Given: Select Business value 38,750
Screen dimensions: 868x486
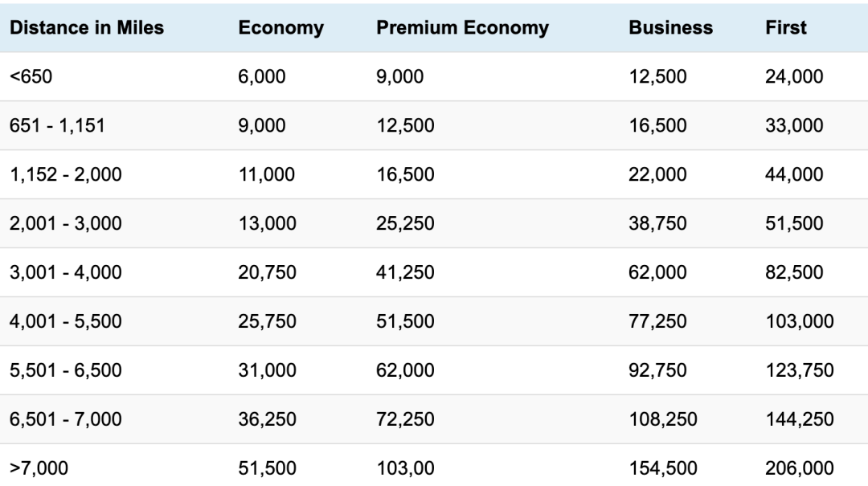Looking at the screenshot, I should point(657,223).
